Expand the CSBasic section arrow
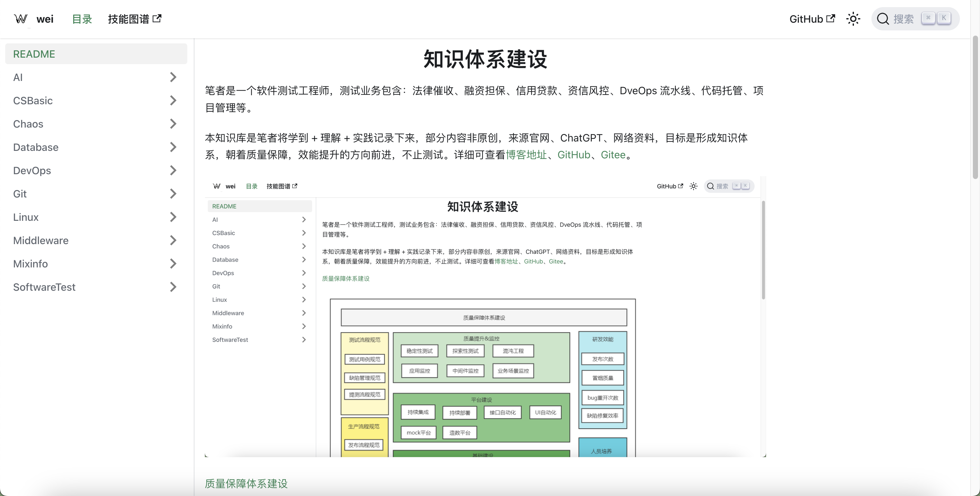The width and height of the screenshot is (980, 496). tap(173, 100)
